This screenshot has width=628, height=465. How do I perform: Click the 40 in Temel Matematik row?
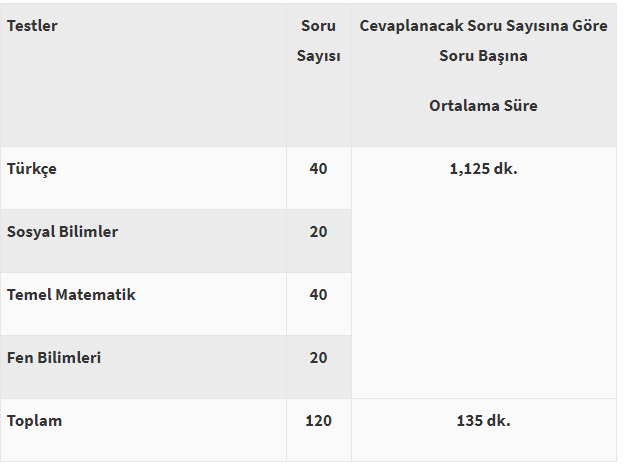click(318, 295)
